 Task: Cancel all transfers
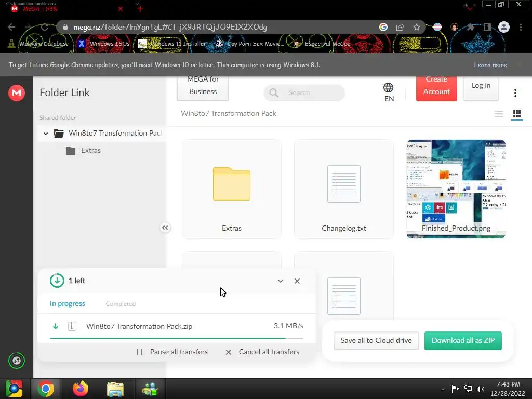pyautogui.click(x=262, y=352)
